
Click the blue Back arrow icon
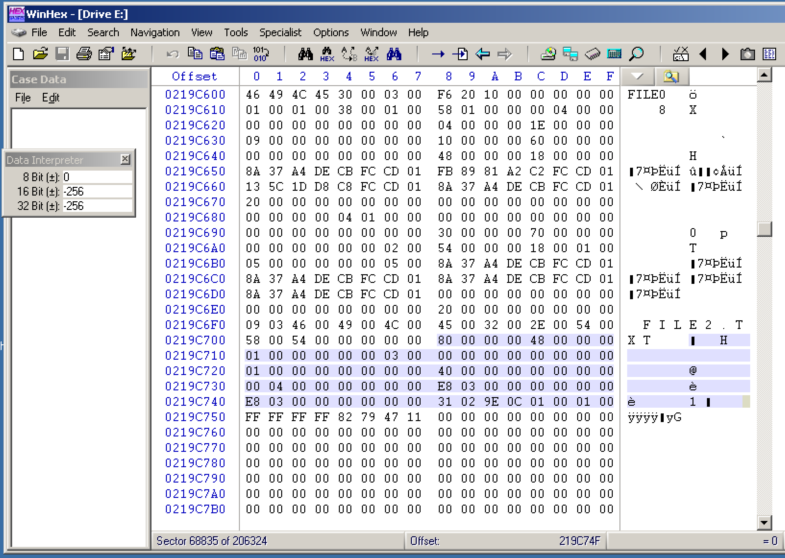(483, 54)
